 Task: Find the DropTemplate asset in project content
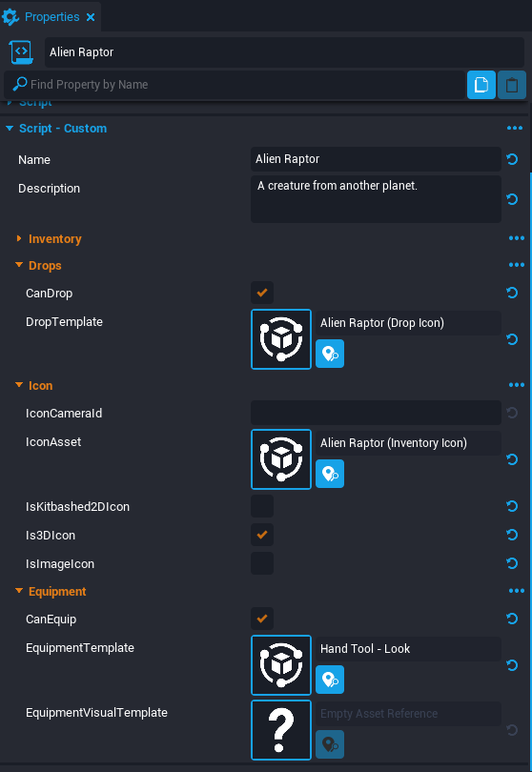pos(330,354)
